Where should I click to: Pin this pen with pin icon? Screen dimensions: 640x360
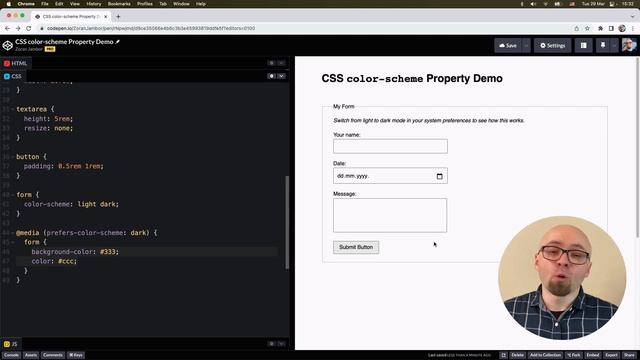[x=603, y=45]
